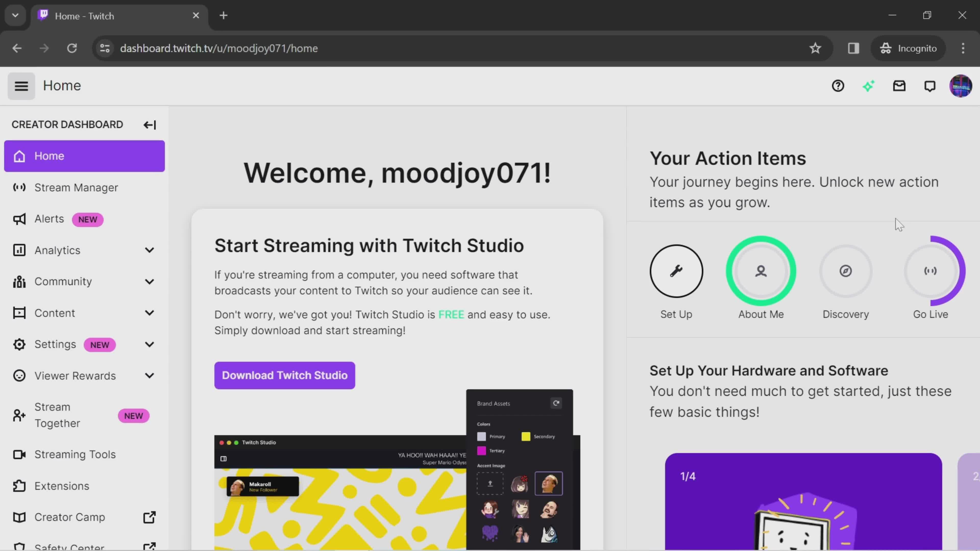Screen dimensions: 980x551
Task: Expand the Content section chevron
Action: 150,313
